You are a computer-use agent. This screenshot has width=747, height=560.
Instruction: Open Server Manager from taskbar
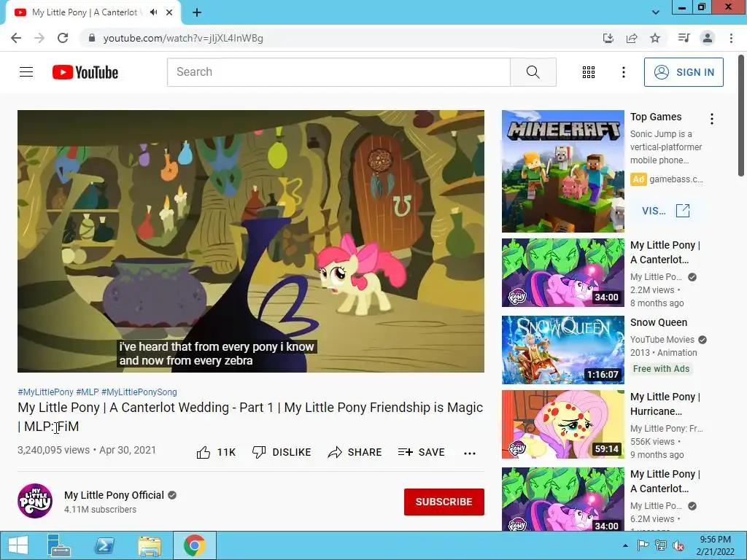(x=58, y=545)
